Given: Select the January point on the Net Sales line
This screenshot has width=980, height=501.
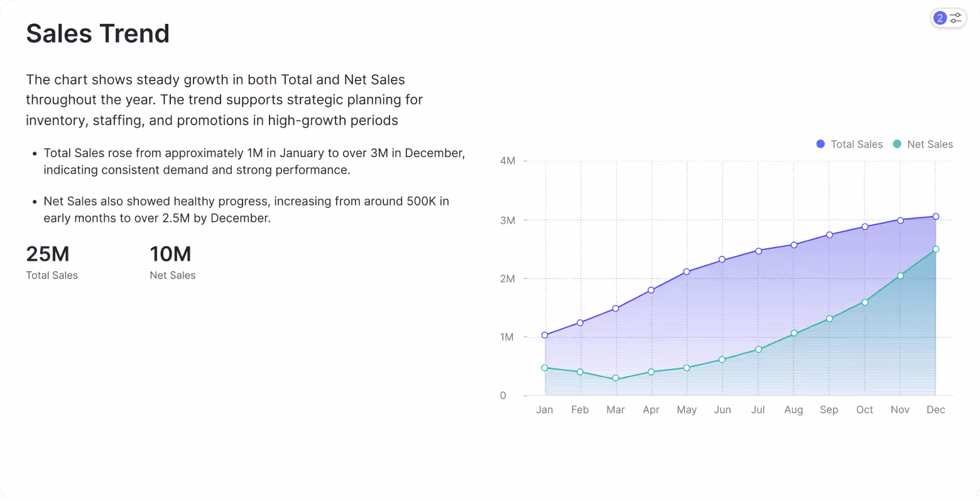Looking at the screenshot, I should 544,368.
